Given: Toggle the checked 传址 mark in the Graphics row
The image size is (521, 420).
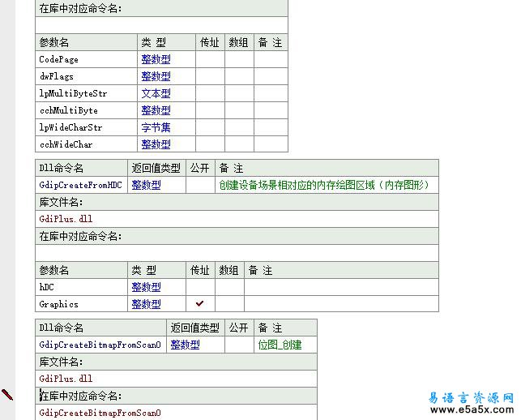Looking at the screenshot, I should (199, 303).
